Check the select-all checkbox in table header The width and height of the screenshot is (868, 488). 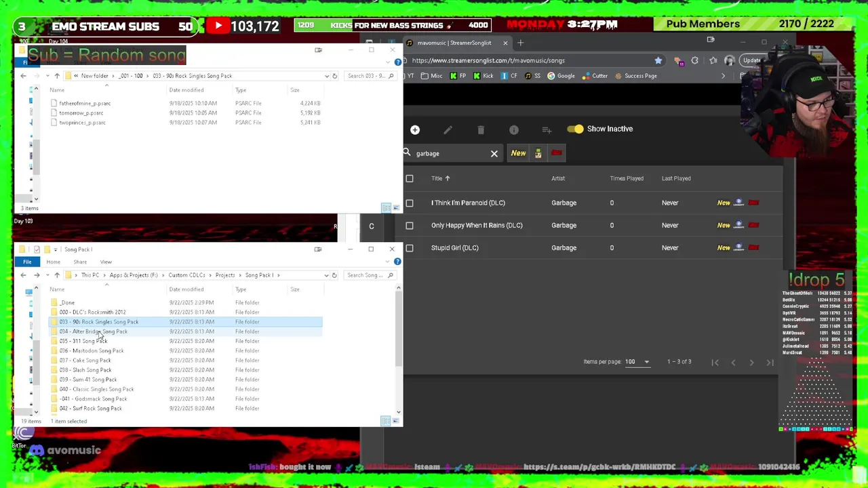coord(410,178)
